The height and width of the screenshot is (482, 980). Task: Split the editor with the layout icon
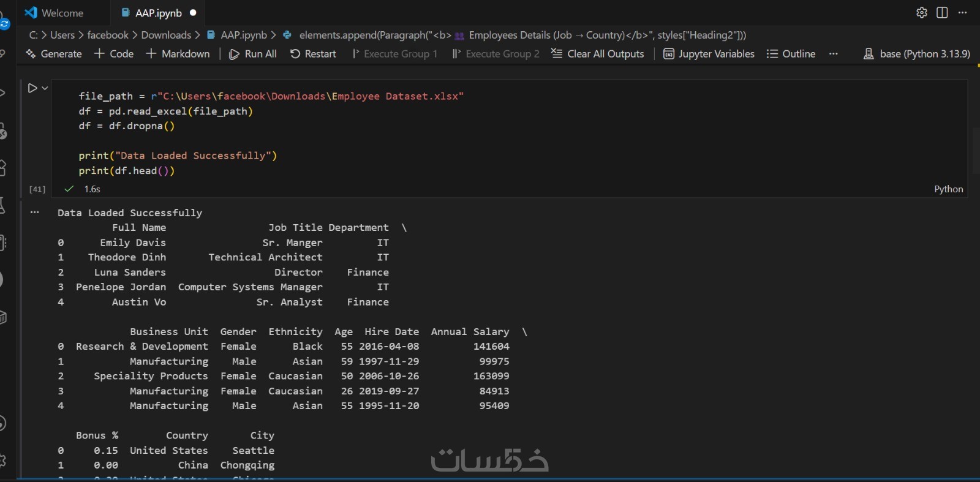(x=942, y=13)
